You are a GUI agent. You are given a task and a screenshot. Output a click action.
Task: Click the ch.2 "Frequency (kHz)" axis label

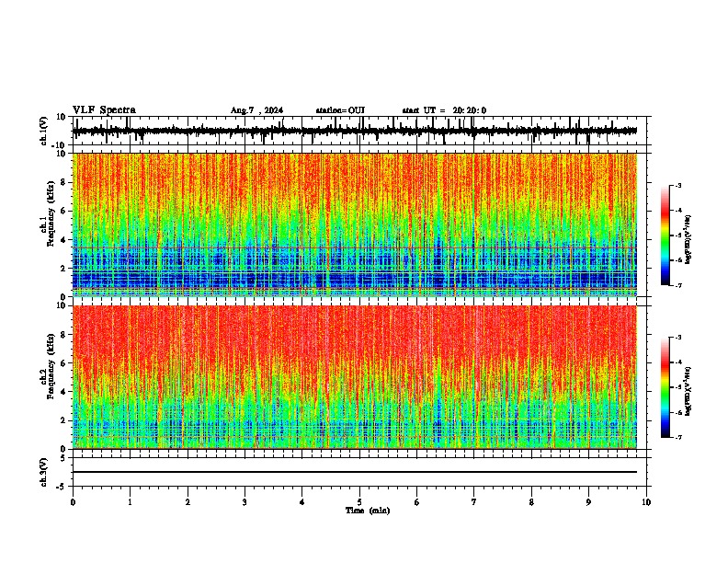point(51,366)
